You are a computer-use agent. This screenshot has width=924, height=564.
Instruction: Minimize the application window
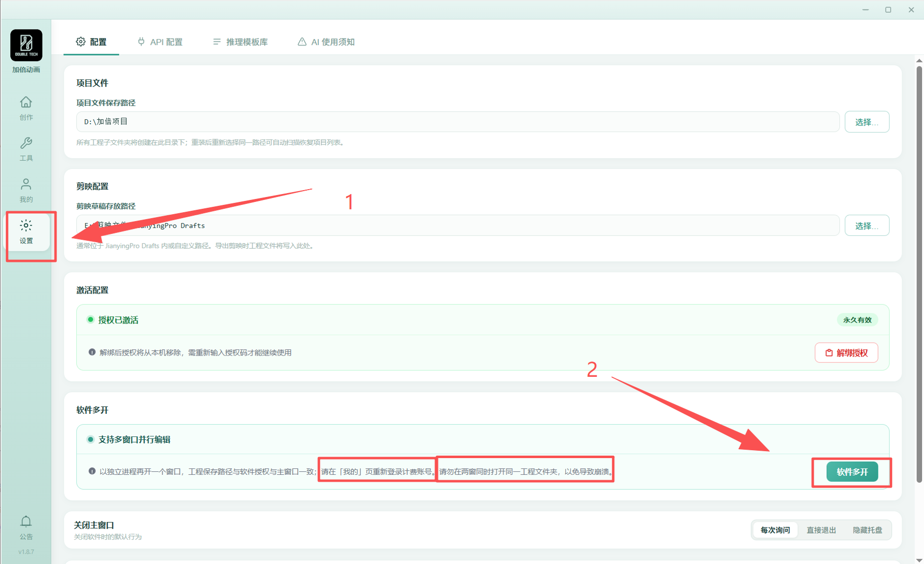pyautogui.click(x=865, y=9)
